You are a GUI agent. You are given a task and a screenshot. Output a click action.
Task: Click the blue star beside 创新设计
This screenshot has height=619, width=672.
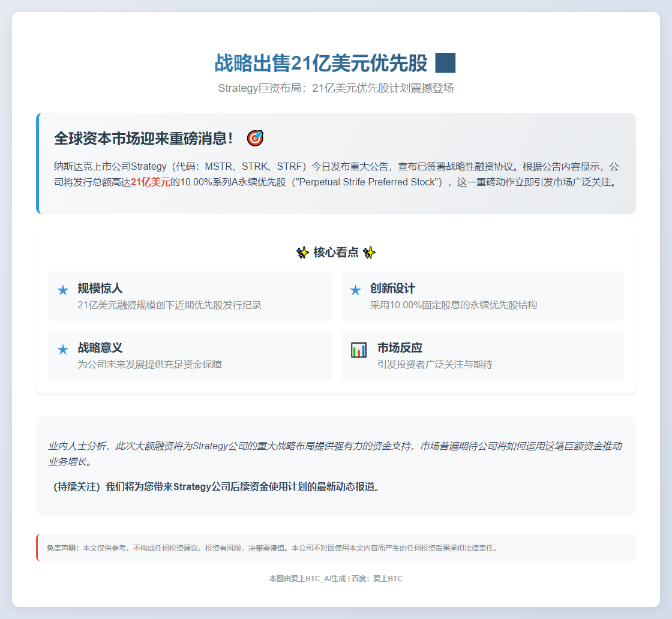click(x=355, y=290)
